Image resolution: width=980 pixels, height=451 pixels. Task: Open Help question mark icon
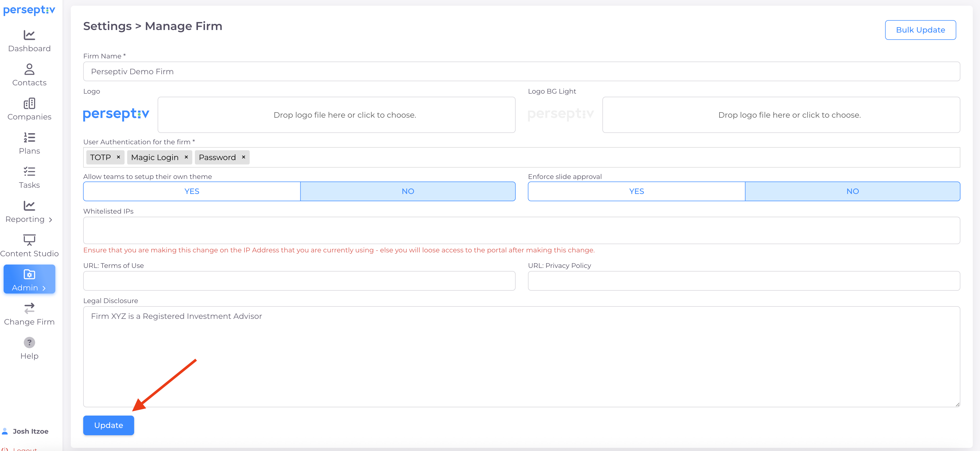tap(29, 343)
